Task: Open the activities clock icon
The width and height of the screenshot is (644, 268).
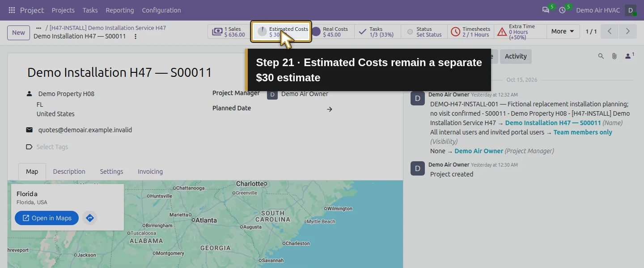Action: [x=562, y=10]
